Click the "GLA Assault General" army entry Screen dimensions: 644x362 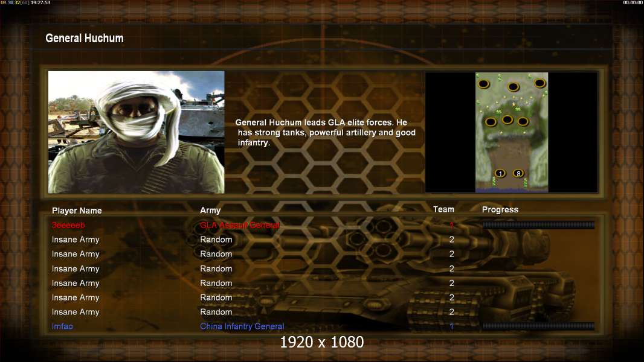(x=240, y=225)
